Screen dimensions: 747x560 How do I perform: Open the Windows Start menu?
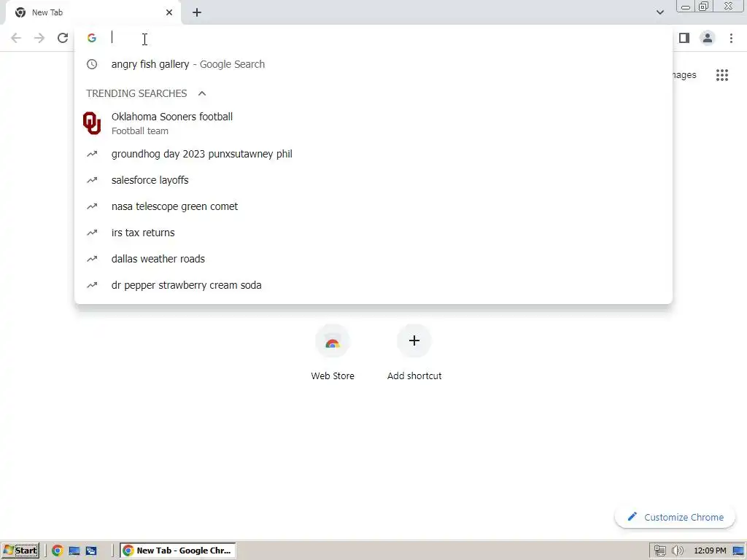pyautogui.click(x=20, y=551)
